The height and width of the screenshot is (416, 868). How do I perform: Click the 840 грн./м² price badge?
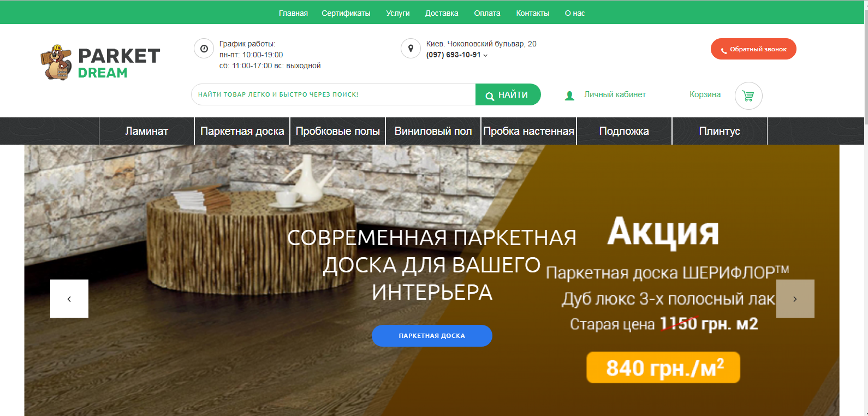click(x=663, y=367)
